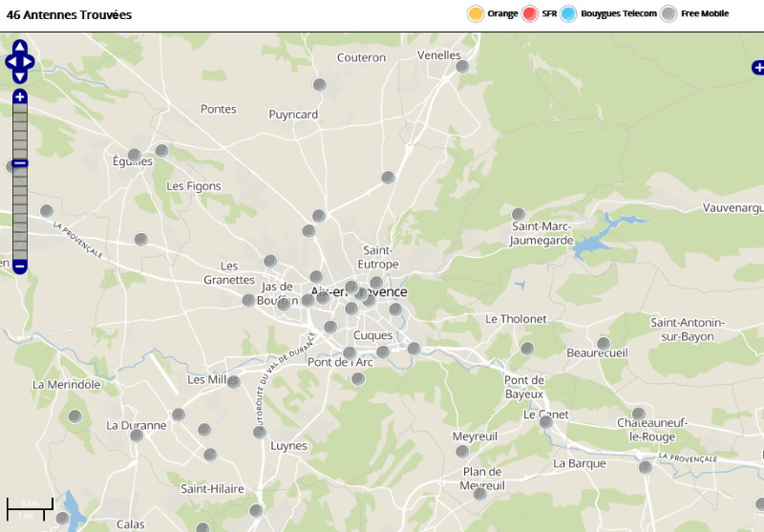Viewport: 764px width, 532px height.
Task: Zoom out with the bottom minus button
Action: click(20, 266)
